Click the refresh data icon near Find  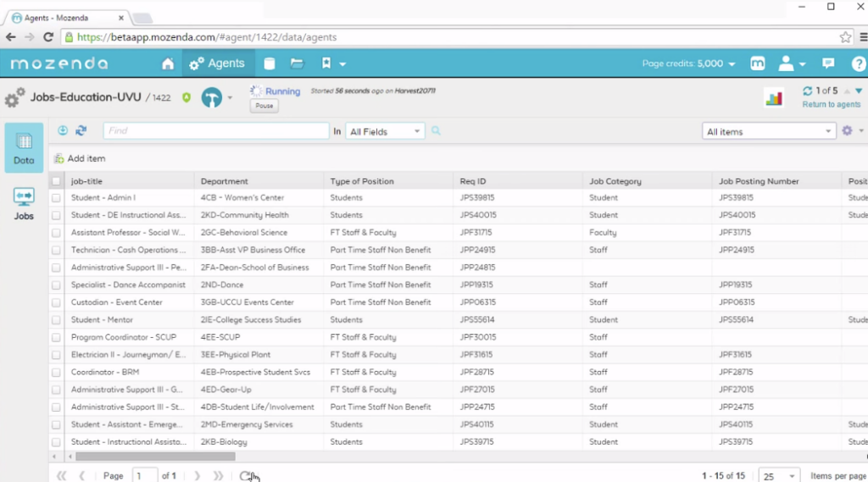click(x=81, y=130)
